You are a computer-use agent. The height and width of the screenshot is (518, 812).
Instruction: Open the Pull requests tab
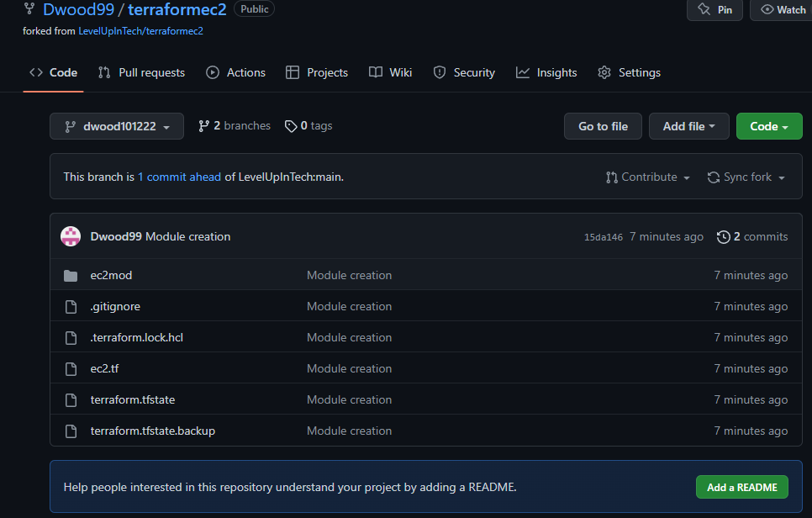[x=141, y=72]
